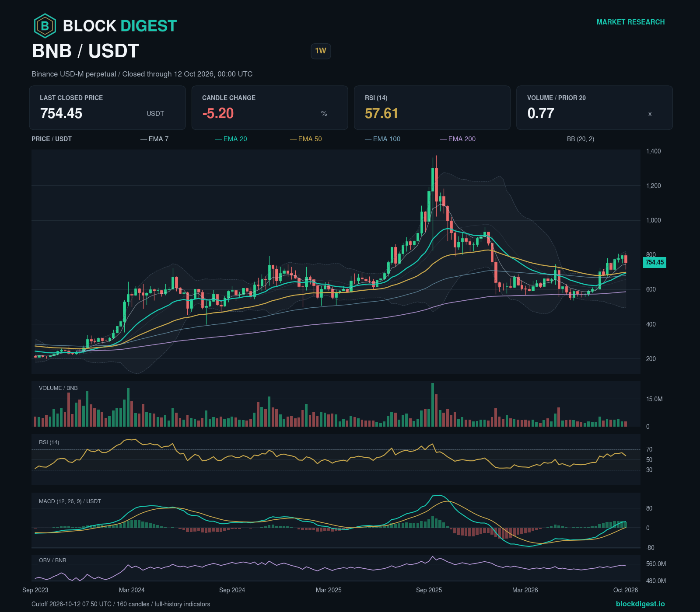Click the 1,400 price axis label
Viewport: 700px width, 612px height.
coord(654,151)
